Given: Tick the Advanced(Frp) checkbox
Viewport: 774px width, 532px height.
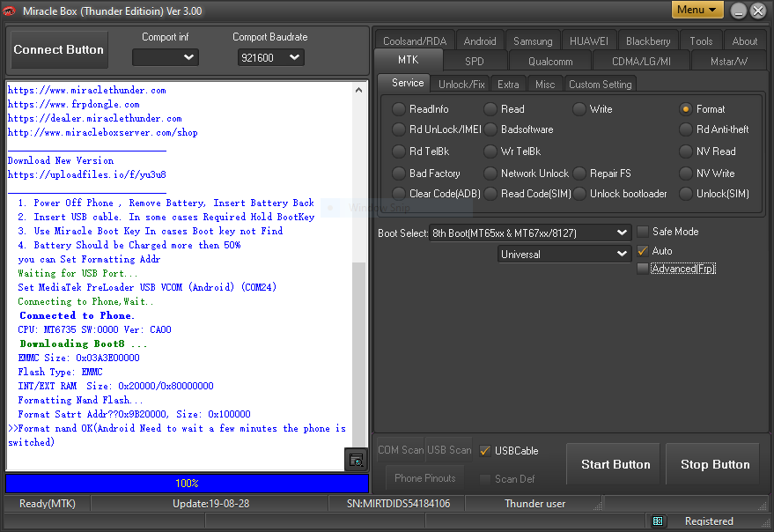Looking at the screenshot, I should pos(642,269).
